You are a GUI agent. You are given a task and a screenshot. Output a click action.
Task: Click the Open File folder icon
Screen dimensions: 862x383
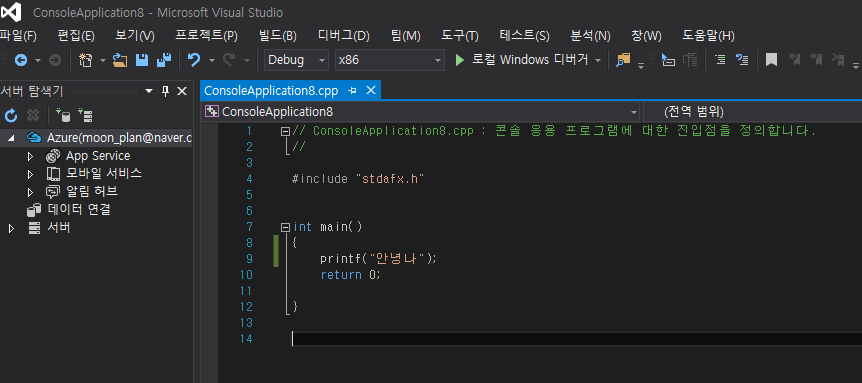coord(120,60)
